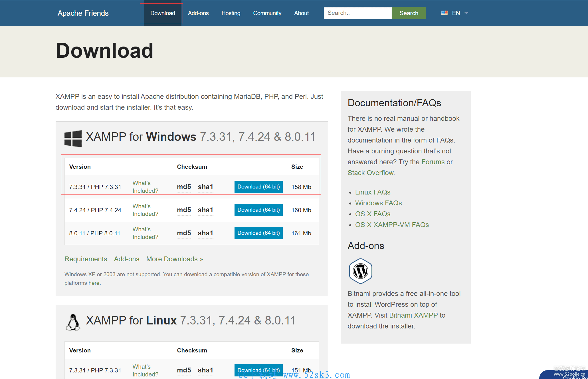Open the Add-ons link below Windows table
Image resolution: width=588 pixels, height=379 pixels.
(x=127, y=259)
